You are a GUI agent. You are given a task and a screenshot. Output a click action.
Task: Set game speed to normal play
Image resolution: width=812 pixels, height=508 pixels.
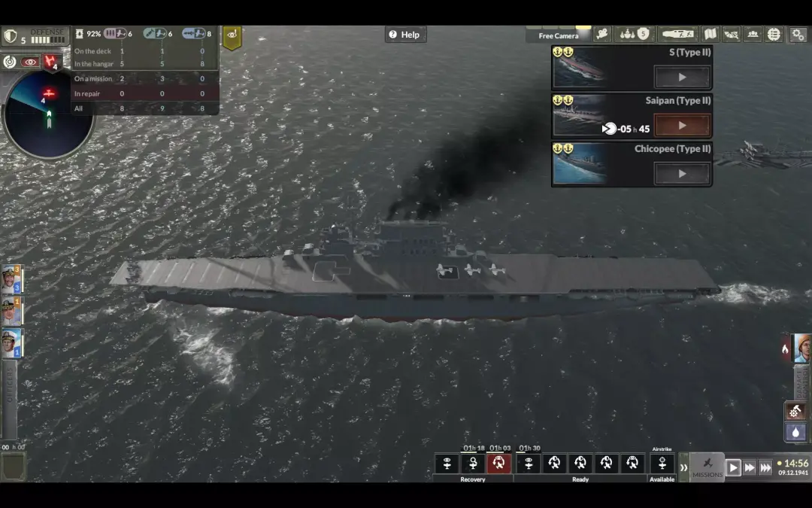click(x=733, y=468)
